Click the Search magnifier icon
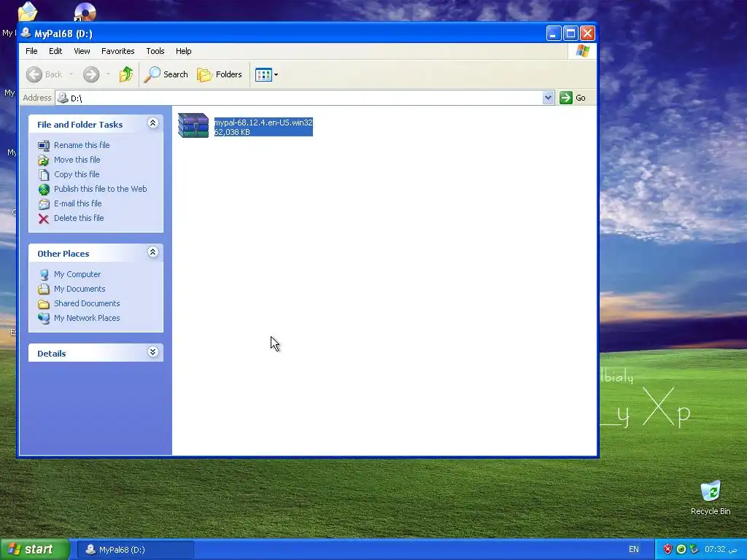Viewport: 747px width, 560px height. coord(152,74)
